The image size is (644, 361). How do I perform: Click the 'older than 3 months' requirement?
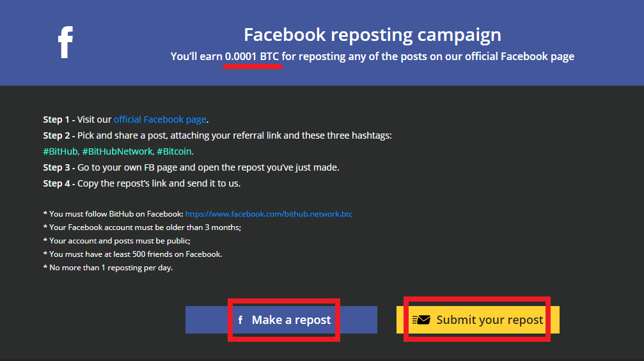pos(142,227)
